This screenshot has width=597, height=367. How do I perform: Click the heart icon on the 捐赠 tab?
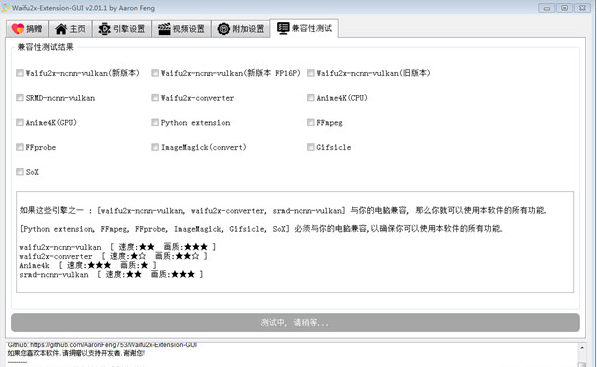pyautogui.click(x=18, y=29)
